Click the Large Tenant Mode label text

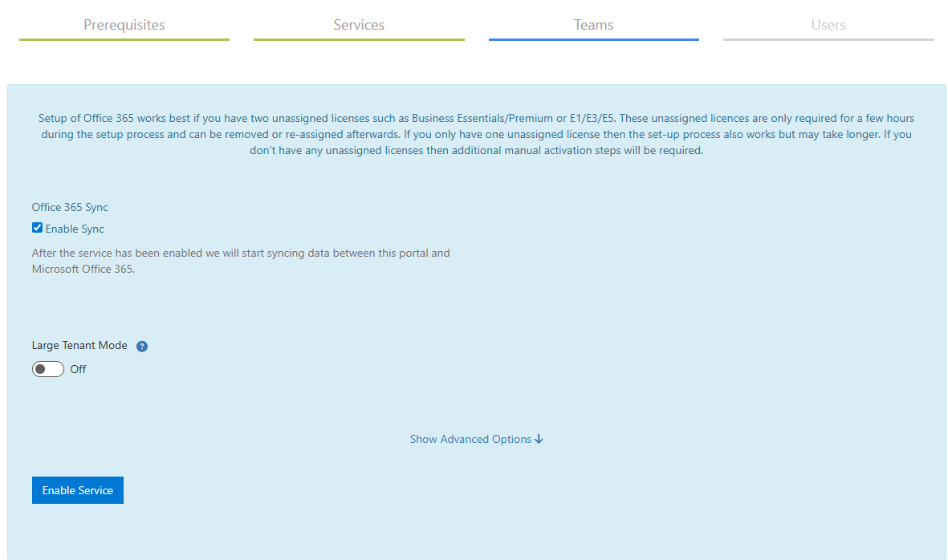pos(79,346)
